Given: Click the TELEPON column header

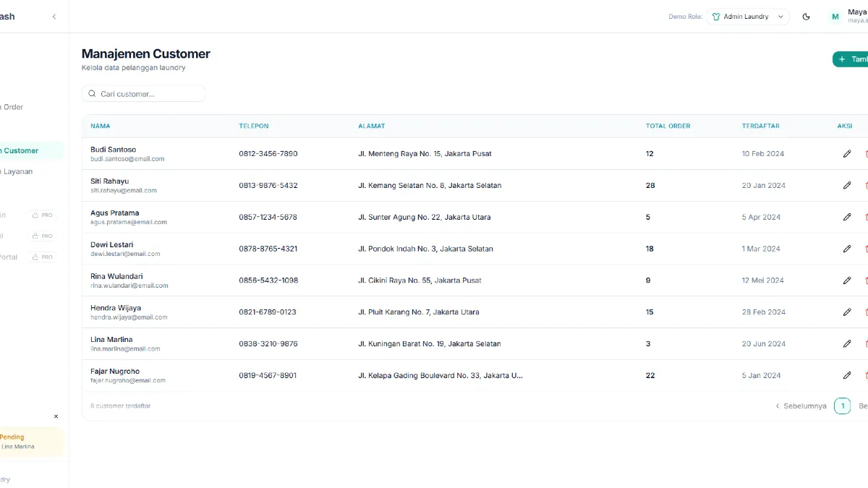Looking at the screenshot, I should click(254, 126).
